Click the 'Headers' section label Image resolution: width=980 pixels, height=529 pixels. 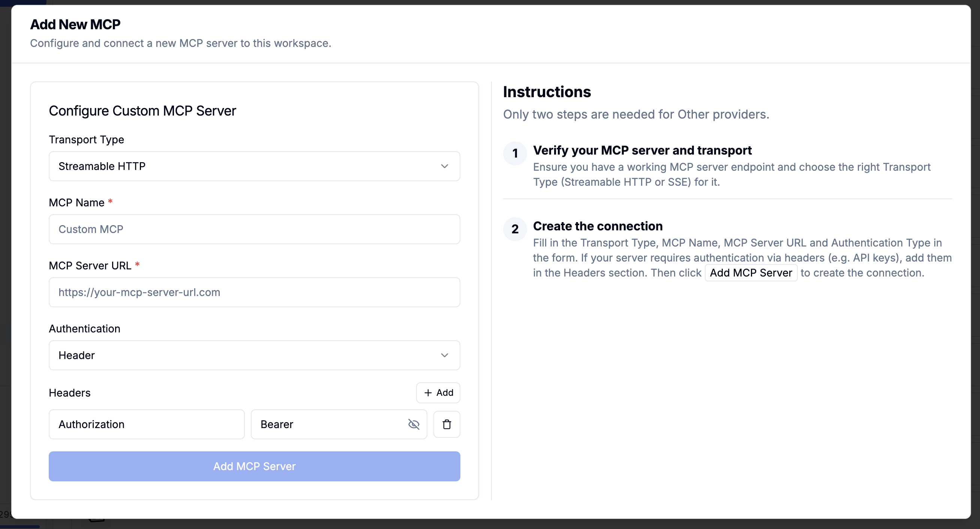(70, 393)
